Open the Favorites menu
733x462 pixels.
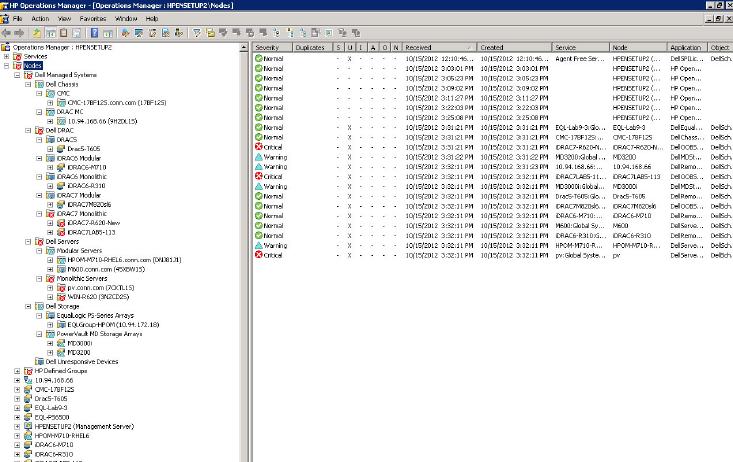[93, 19]
